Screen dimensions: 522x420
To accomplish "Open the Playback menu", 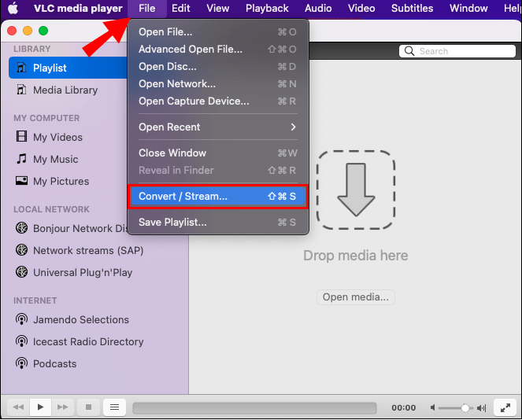I will click(x=267, y=8).
